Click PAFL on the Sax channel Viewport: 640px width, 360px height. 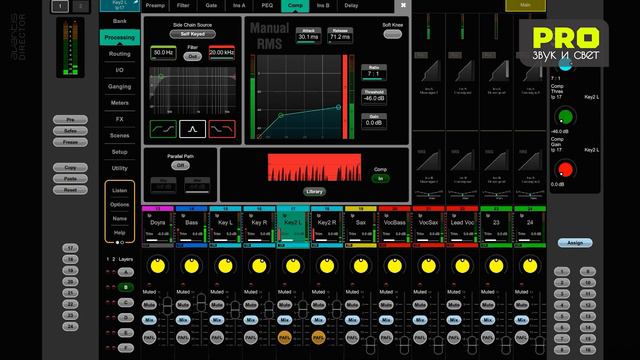click(x=352, y=338)
